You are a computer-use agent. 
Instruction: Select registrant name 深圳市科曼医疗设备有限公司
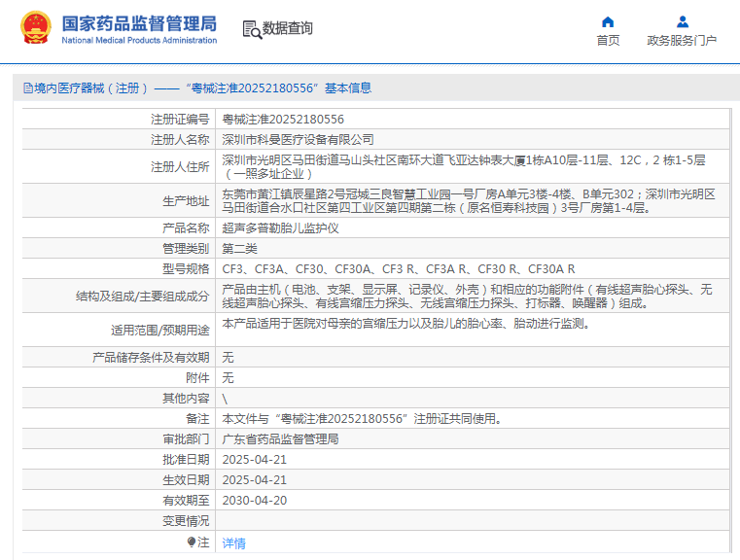point(298,140)
